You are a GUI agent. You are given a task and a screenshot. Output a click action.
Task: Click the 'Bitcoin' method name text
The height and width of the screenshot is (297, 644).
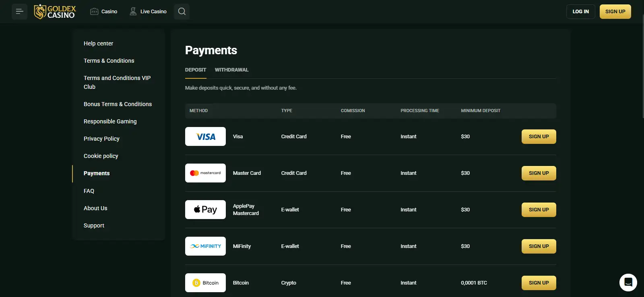(x=241, y=283)
